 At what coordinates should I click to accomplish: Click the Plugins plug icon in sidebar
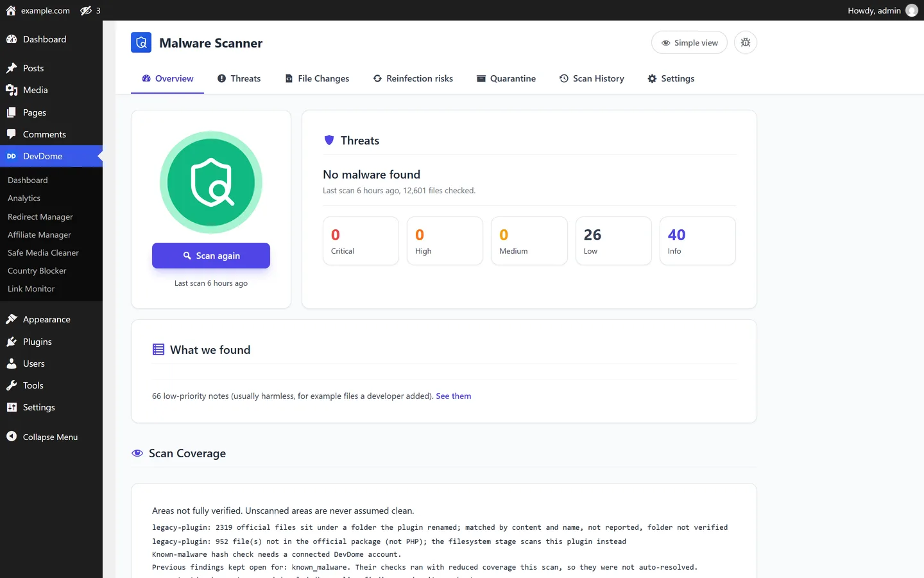pyautogui.click(x=12, y=342)
